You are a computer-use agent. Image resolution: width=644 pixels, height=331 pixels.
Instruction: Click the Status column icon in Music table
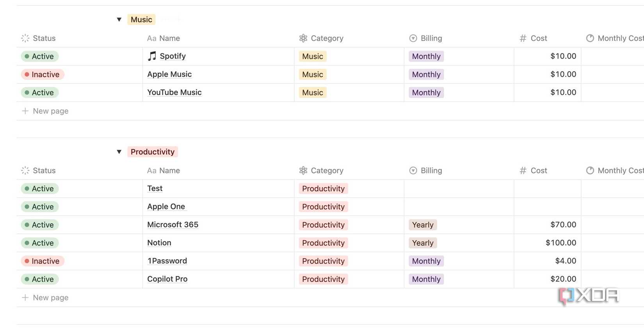(25, 38)
